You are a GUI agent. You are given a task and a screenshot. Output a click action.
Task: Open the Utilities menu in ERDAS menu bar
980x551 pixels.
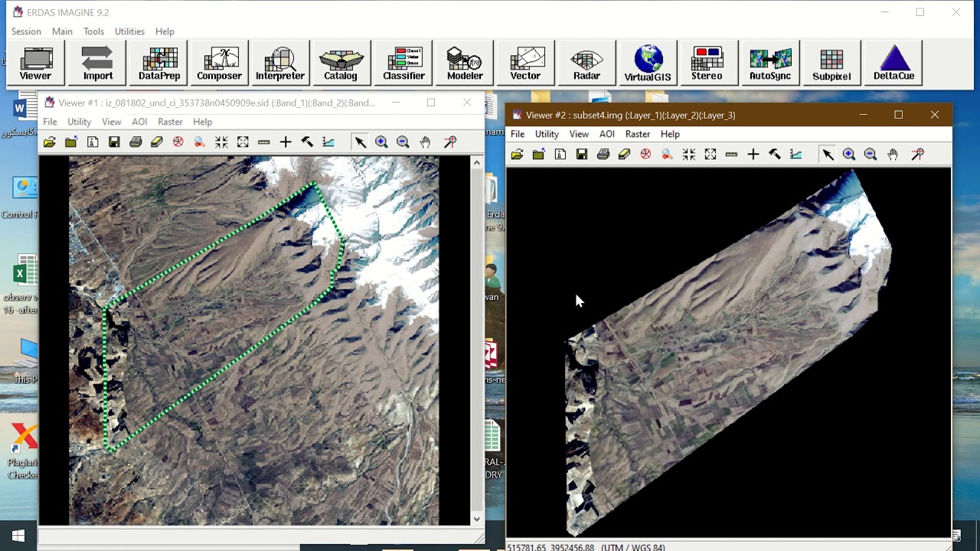tap(129, 31)
